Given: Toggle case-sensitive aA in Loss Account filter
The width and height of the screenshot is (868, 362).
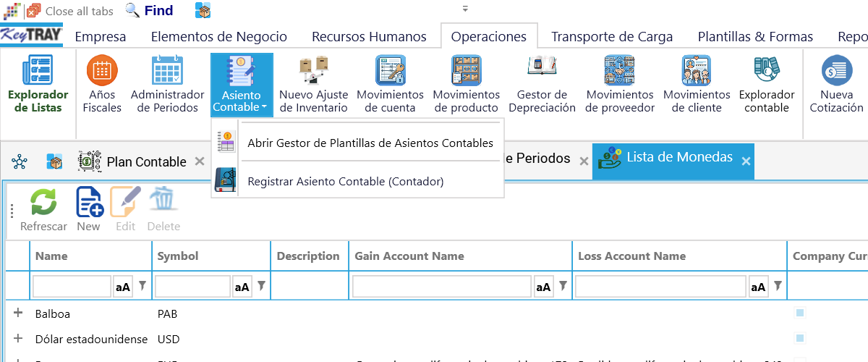Looking at the screenshot, I should [759, 287].
